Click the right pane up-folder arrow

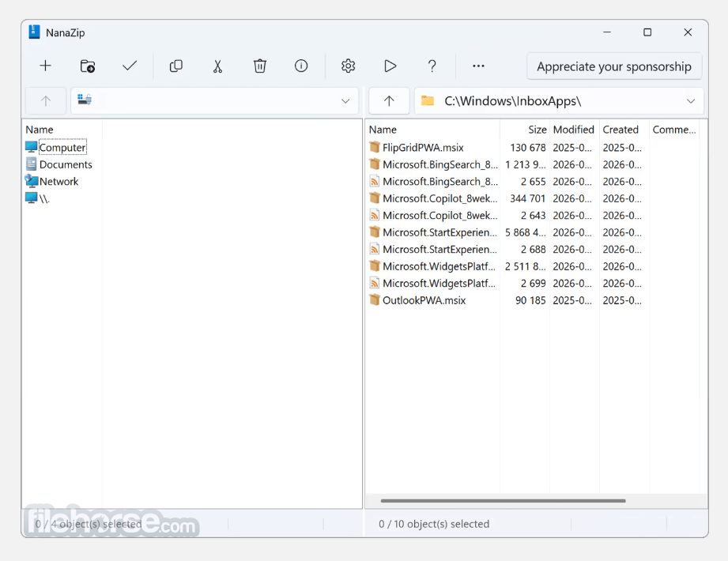click(x=389, y=100)
